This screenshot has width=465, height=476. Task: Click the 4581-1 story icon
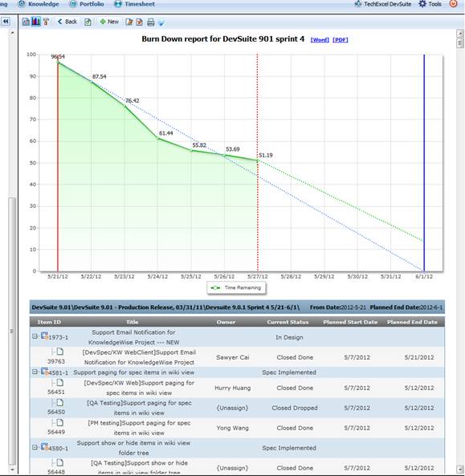click(44, 372)
